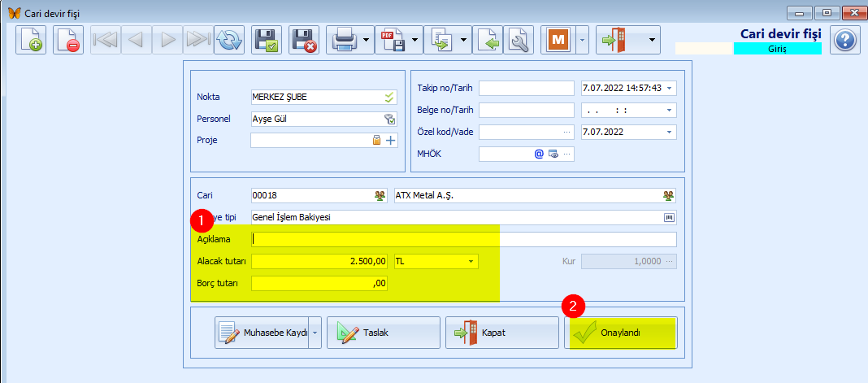The width and height of the screenshot is (868, 383).
Task: Open the Vade date dropdown showing 7.07.2022
Action: click(x=669, y=133)
